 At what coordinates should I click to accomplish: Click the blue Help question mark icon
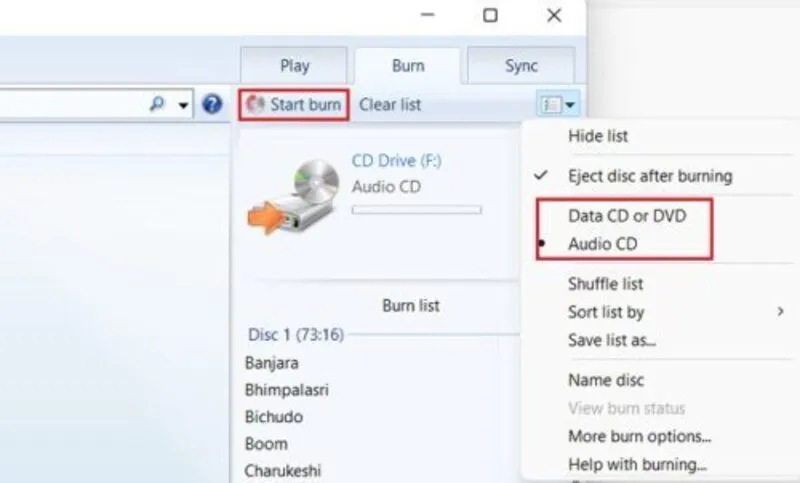click(x=212, y=104)
